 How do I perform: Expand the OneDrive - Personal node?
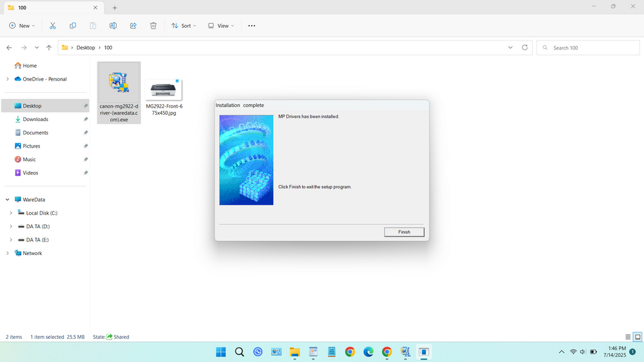(7, 79)
